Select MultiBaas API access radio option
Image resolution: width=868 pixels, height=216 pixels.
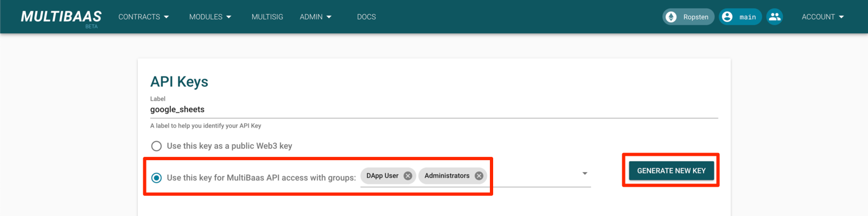(x=156, y=178)
